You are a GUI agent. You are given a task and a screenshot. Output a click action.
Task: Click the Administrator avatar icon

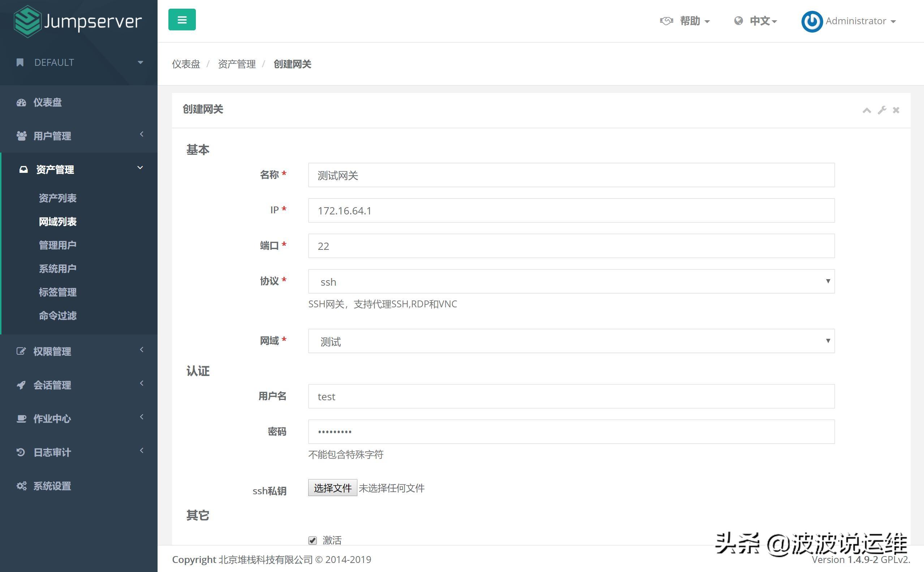[812, 21]
